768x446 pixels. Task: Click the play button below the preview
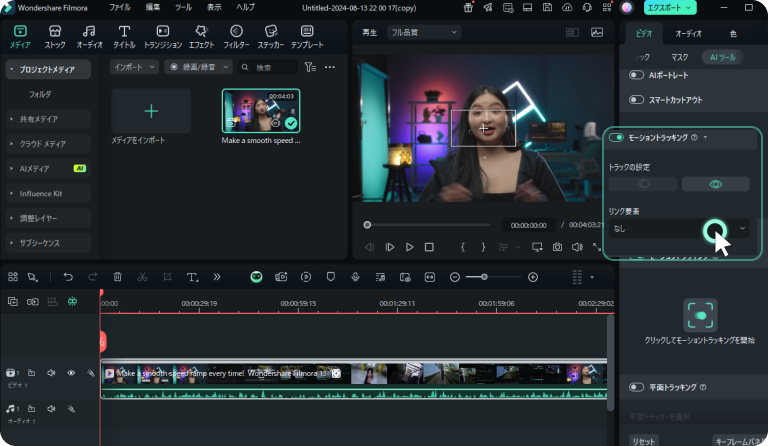[409, 247]
